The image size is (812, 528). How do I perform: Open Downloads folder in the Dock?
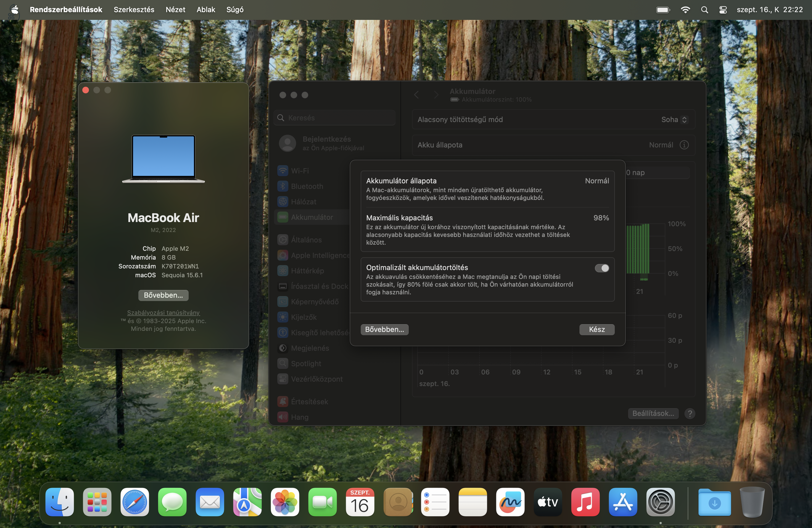click(x=715, y=502)
